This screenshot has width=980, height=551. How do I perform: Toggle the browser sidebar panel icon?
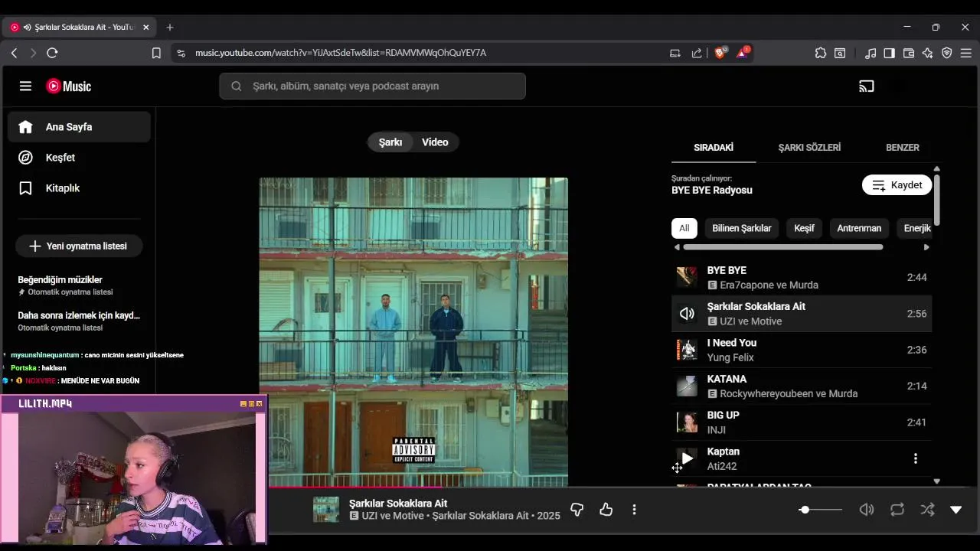click(889, 53)
